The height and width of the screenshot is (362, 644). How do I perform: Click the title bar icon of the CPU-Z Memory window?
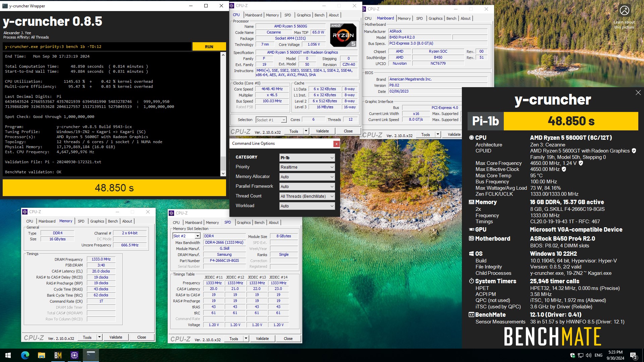coord(24,212)
